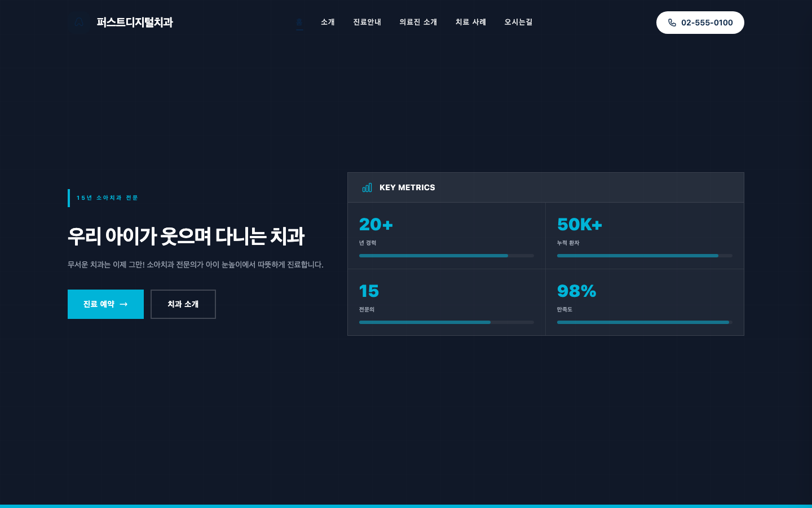Image resolution: width=812 pixels, height=508 pixels.
Task: Click the 치과 소개 button
Action: pyautogui.click(x=183, y=304)
